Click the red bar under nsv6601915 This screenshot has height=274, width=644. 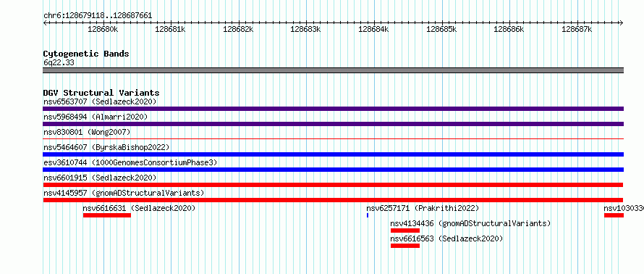coord(333,185)
